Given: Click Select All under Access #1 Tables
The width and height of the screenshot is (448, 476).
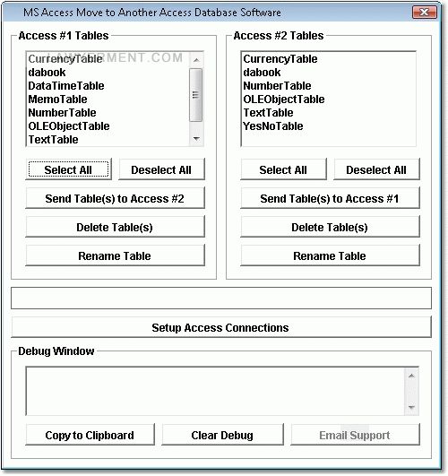Looking at the screenshot, I should click(x=69, y=169).
